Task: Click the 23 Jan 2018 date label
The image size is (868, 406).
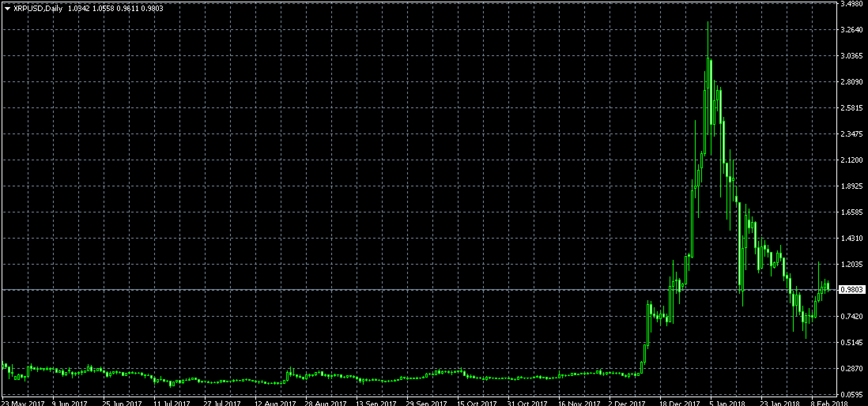Action: point(780,403)
